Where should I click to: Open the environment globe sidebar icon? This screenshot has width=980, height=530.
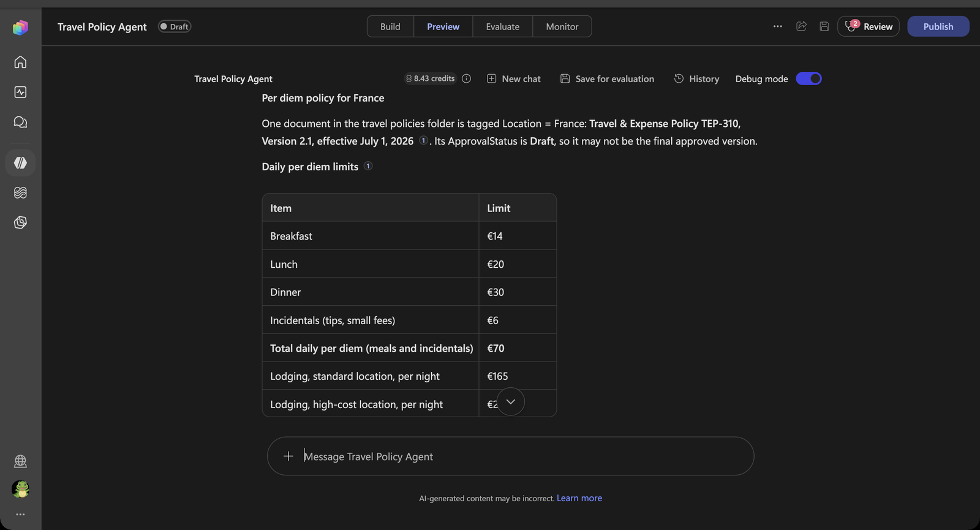[20, 461]
